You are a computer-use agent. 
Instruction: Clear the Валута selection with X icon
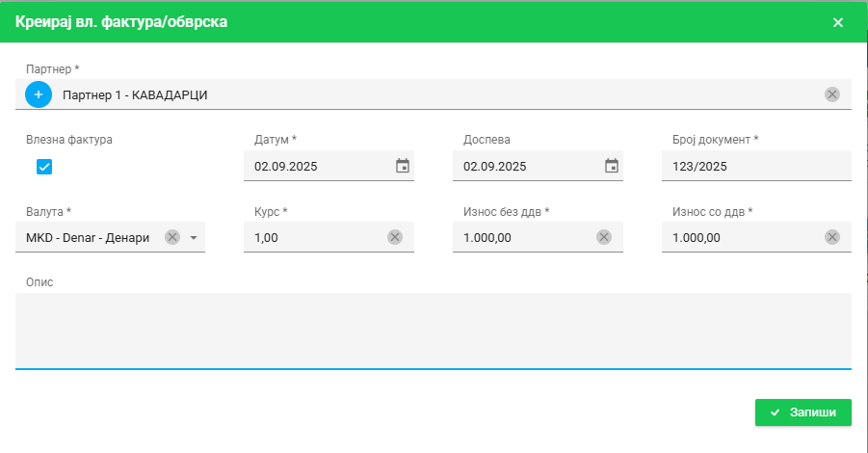click(172, 237)
